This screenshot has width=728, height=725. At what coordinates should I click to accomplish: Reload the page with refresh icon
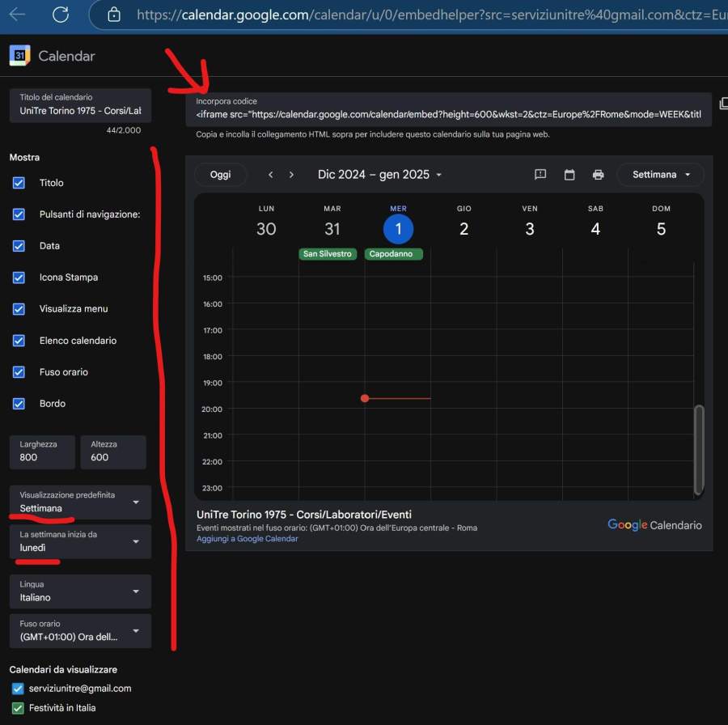click(x=60, y=15)
